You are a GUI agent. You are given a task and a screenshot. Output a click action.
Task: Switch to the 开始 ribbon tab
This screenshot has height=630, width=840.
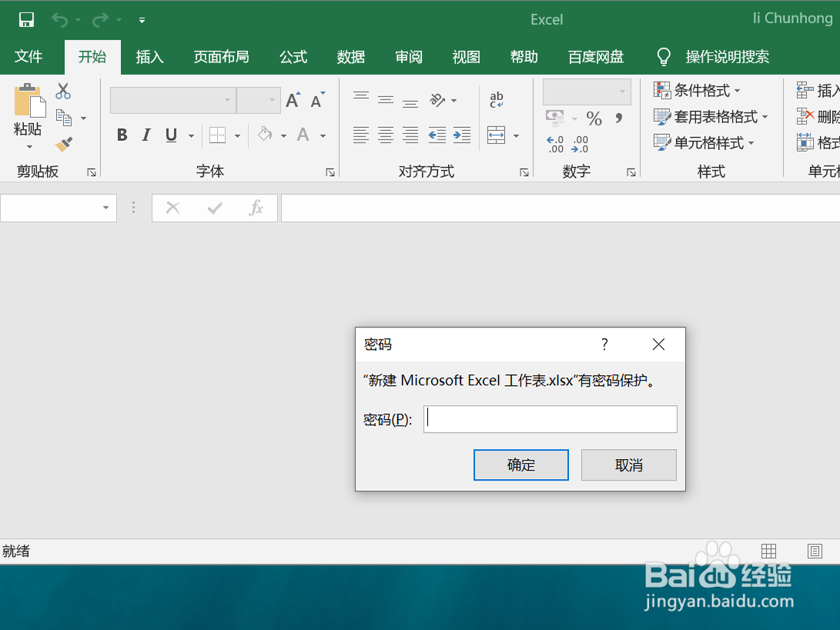92,56
